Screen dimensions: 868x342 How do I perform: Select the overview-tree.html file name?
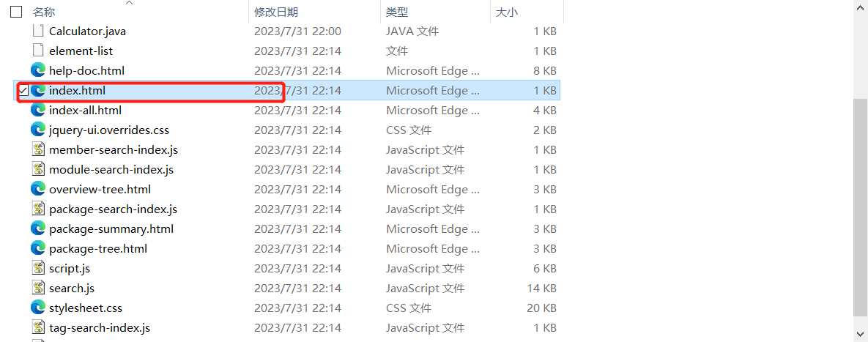coord(100,190)
